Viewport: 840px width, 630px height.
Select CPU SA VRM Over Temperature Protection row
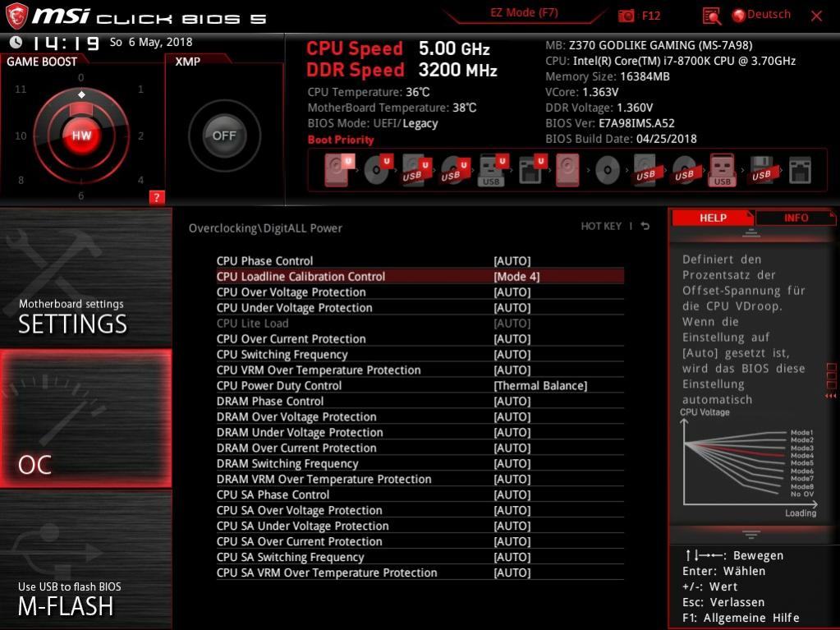click(x=420, y=573)
